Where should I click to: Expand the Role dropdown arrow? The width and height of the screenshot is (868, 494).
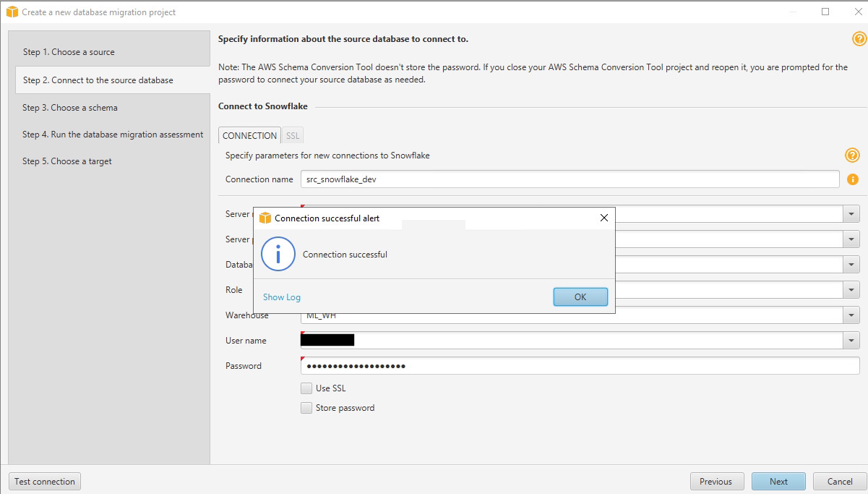(851, 290)
